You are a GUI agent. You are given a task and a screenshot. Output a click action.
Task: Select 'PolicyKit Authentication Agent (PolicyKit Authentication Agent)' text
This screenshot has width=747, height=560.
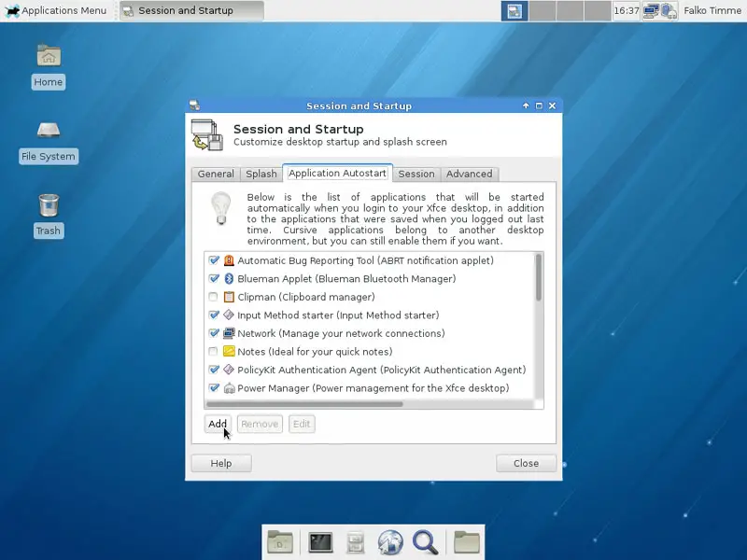click(382, 370)
